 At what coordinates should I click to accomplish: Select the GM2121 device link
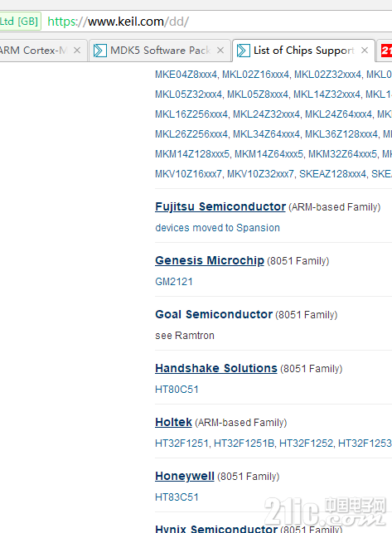click(x=174, y=282)
